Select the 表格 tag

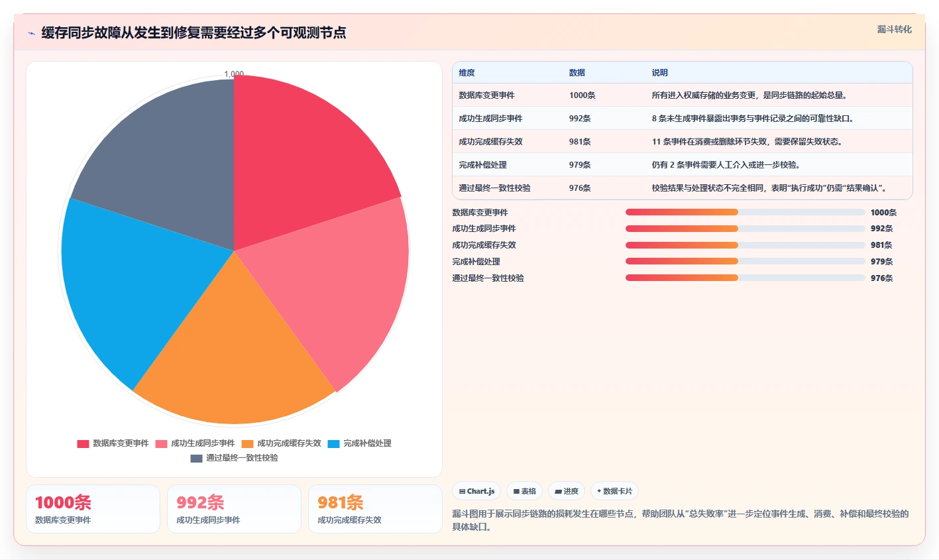click(524, 491)
